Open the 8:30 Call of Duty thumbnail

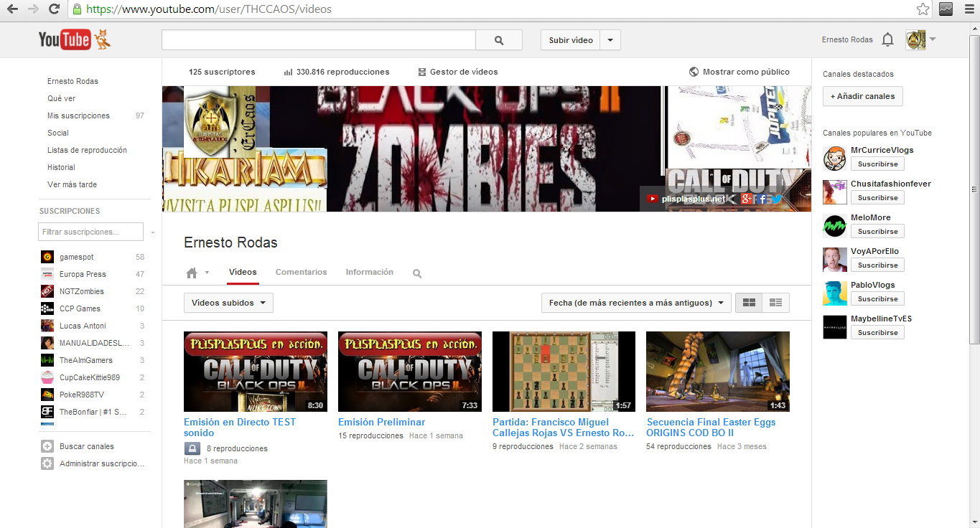[256, 372]
